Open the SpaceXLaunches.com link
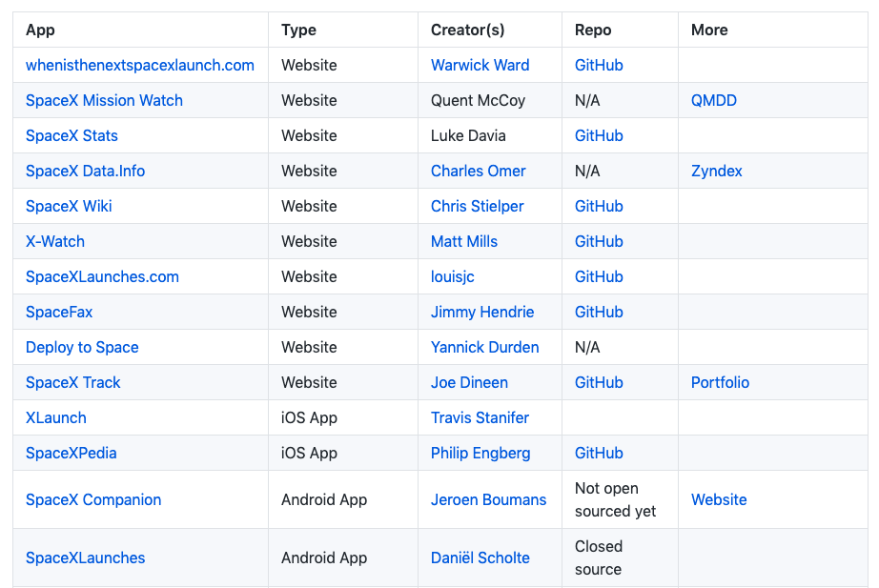Viewport: 879px width, 588px height. (x=102, y=276)
